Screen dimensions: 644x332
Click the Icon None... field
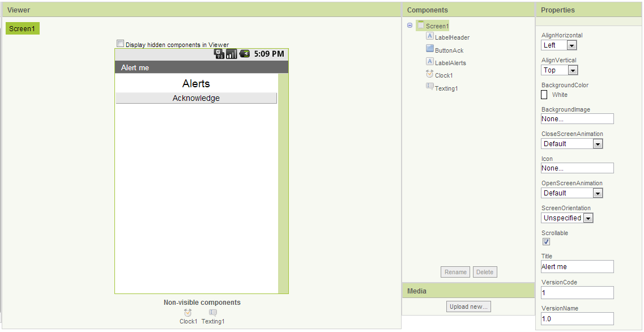[x=578, y=168]
